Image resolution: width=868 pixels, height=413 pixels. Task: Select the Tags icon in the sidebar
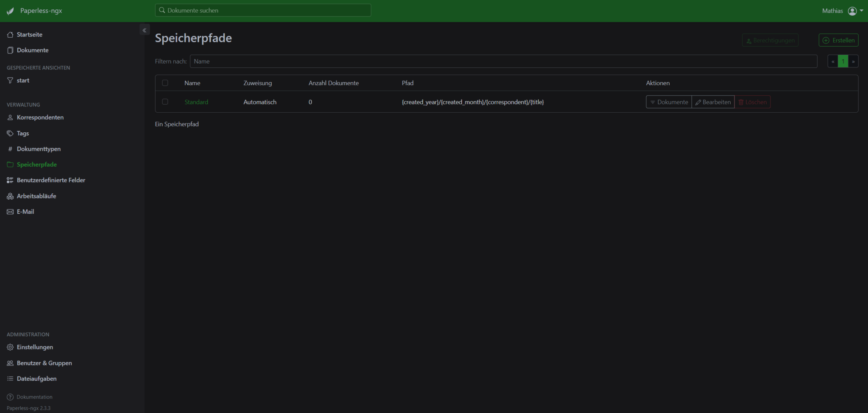(x=10, y=133)
